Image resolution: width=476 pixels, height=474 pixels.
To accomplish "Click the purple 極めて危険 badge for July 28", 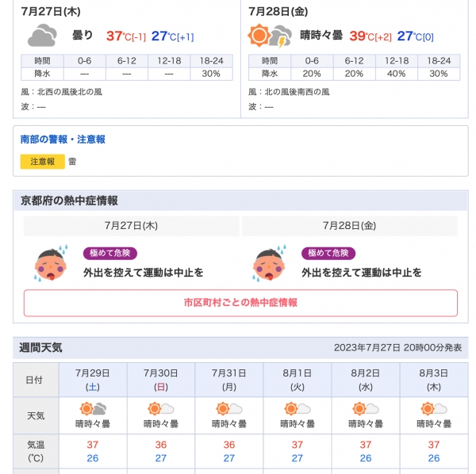I will coord(328,253).
